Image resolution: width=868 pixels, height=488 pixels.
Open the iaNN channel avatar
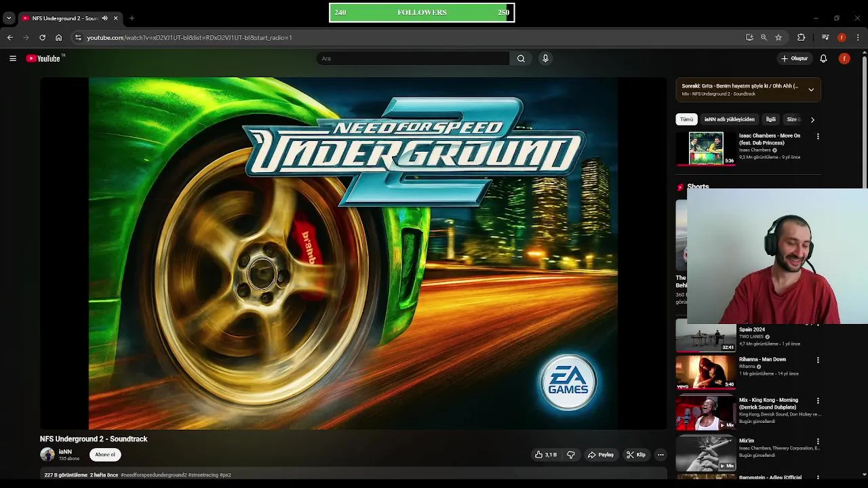point(47,455)
